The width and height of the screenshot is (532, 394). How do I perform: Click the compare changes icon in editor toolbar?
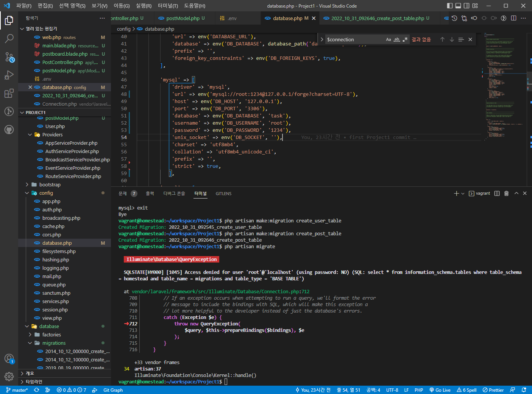coord(464,18)
